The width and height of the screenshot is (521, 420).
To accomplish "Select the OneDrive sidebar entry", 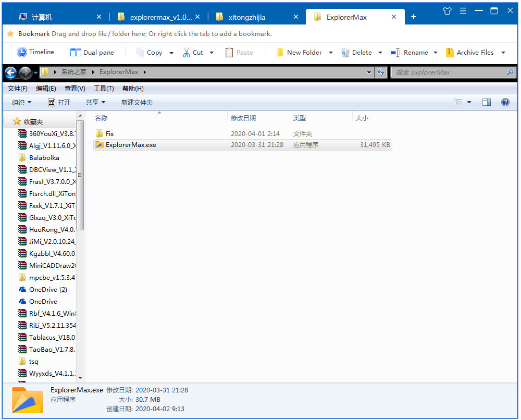I will [x=43, y=301].
